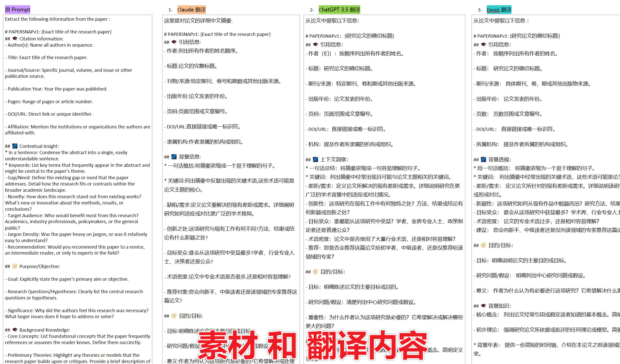The width and height of the screenshot is (620, 364).
Task: Click the 'Journal/Source: Specific journal, volume' line
Action: pyautogui.click(x=69, y=73)
